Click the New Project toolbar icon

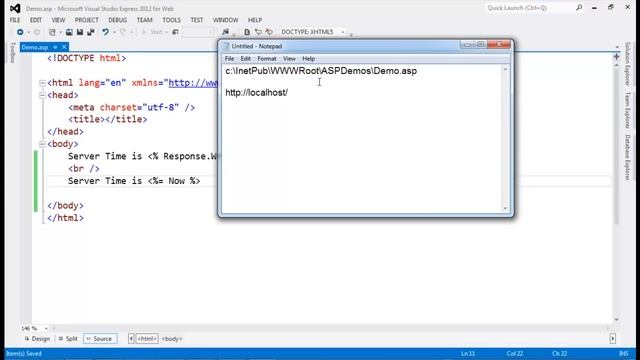coord(52,32)
